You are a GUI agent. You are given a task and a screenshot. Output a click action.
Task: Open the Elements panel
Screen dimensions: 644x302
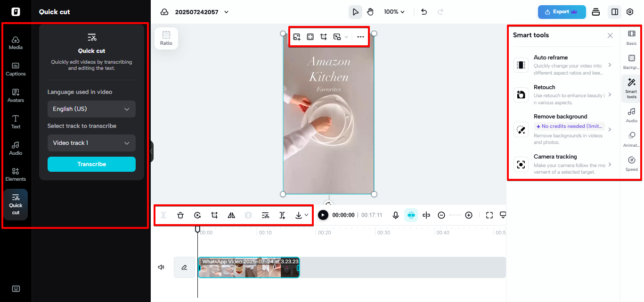click(16, 174)
